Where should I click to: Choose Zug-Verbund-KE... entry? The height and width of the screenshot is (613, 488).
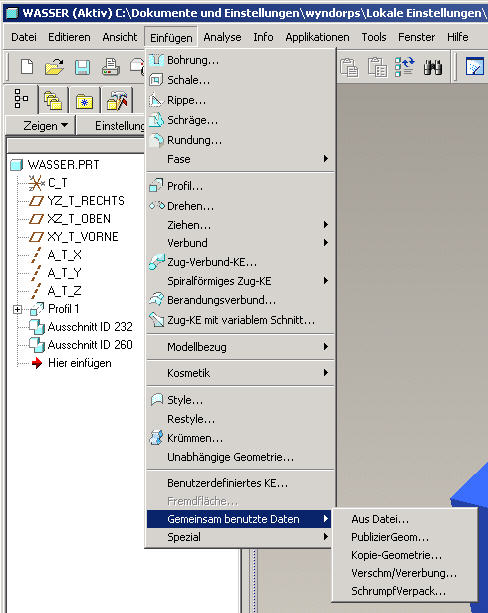[x=240, y=262]
